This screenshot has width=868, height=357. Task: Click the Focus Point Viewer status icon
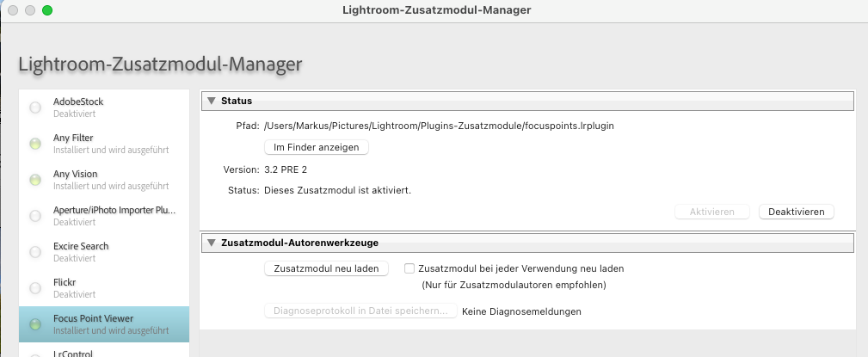(x=35, y=324)
